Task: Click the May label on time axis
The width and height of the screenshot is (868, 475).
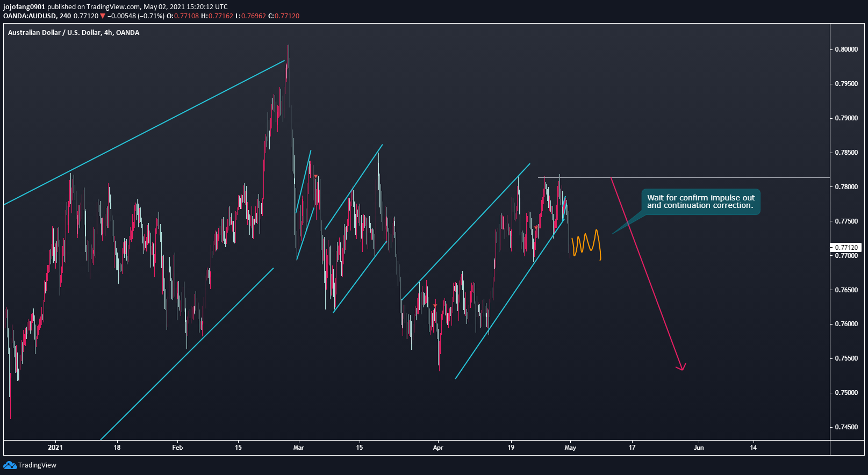Action: [x=570, y=448]
